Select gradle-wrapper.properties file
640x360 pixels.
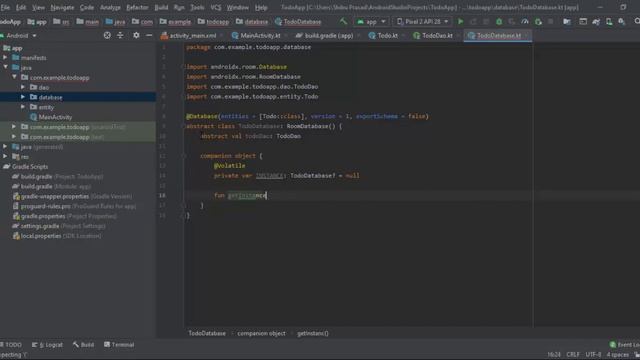pyautogui.click(x=73, y=196)
